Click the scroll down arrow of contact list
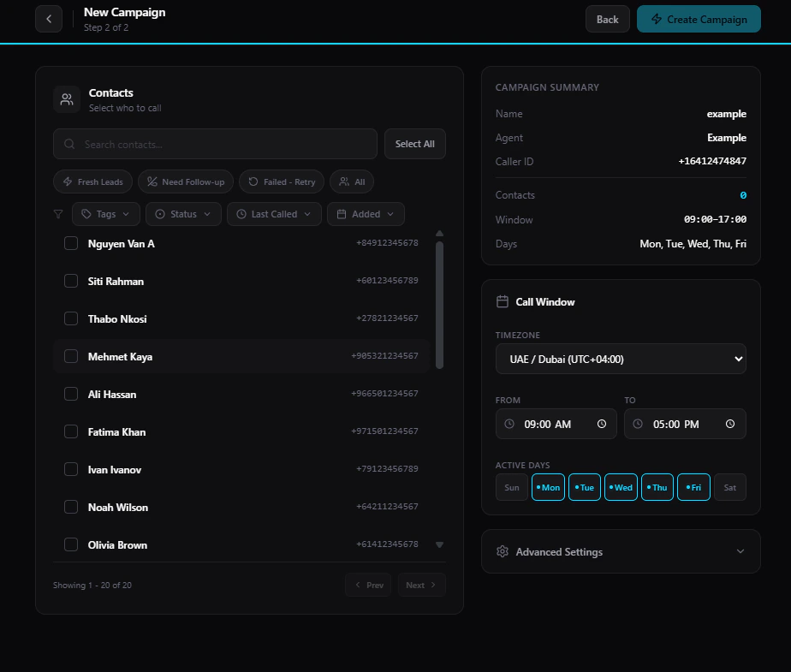This screenshot has width=791, height=672. pos(439,544)
